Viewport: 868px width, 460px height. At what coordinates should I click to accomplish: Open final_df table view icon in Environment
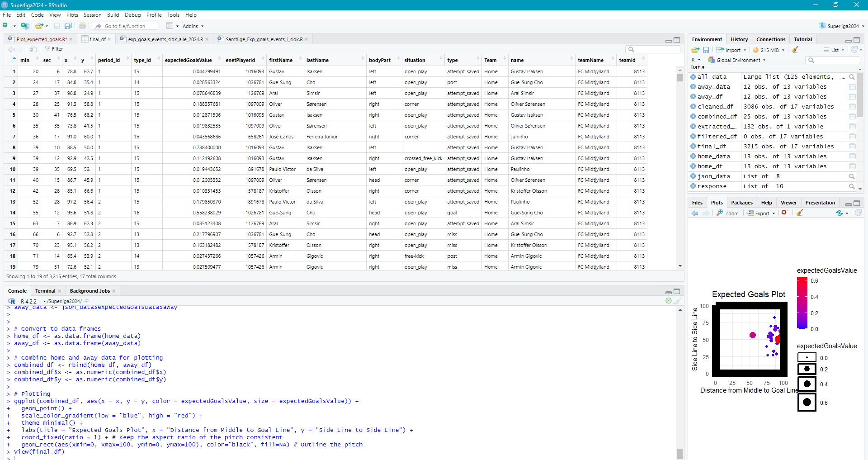(852, 147)
